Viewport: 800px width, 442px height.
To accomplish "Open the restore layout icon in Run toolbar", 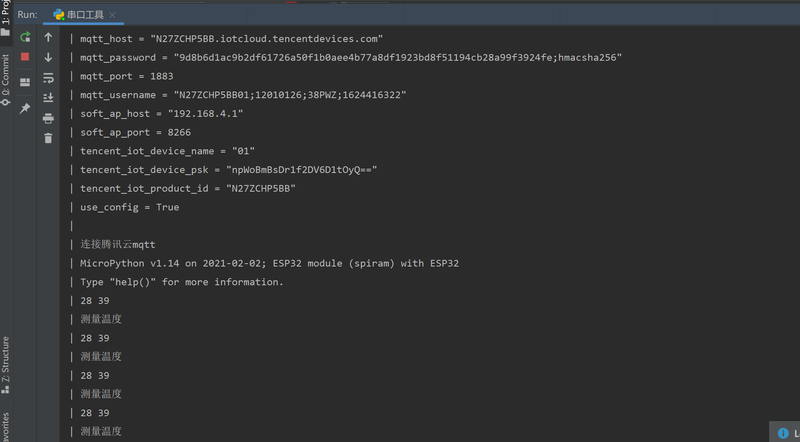I will coord(25,82).
